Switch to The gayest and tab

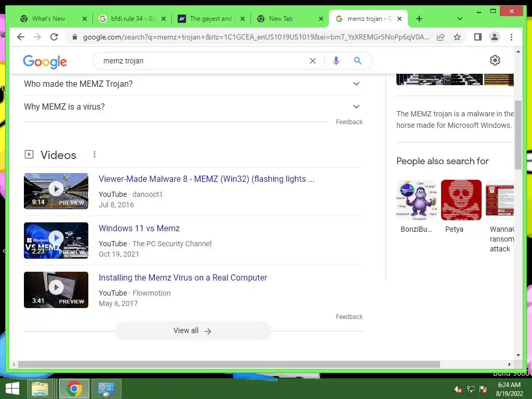coord(210,19)
